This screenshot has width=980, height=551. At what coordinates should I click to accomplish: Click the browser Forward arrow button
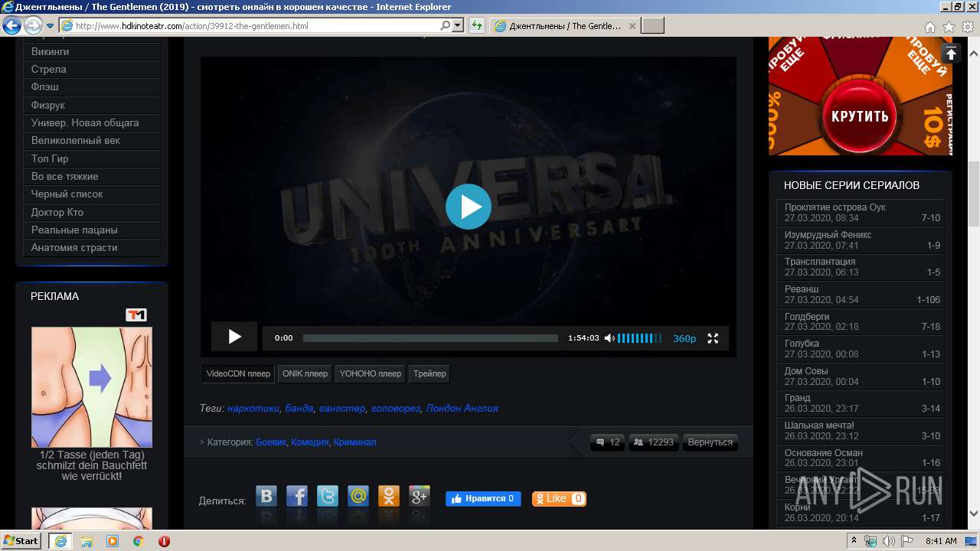tap(33, 25)
